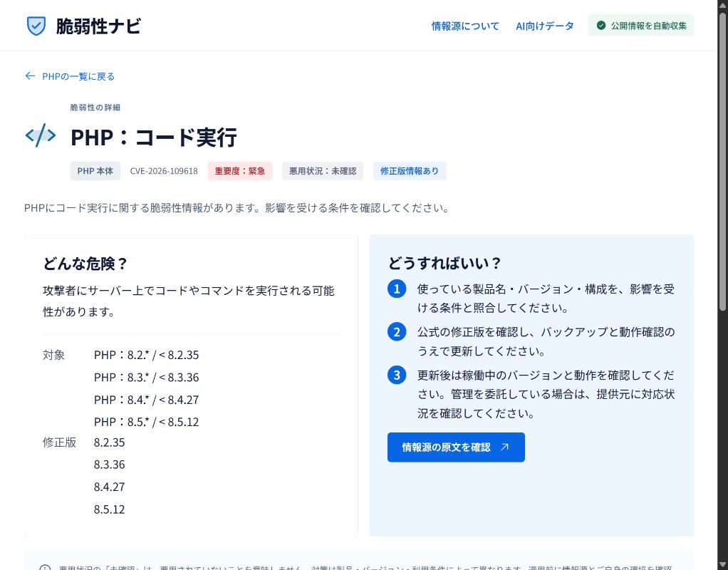The image size is (728, 570).
Task: Click the external link arrow icon on the button
Action: click(504, 447)
